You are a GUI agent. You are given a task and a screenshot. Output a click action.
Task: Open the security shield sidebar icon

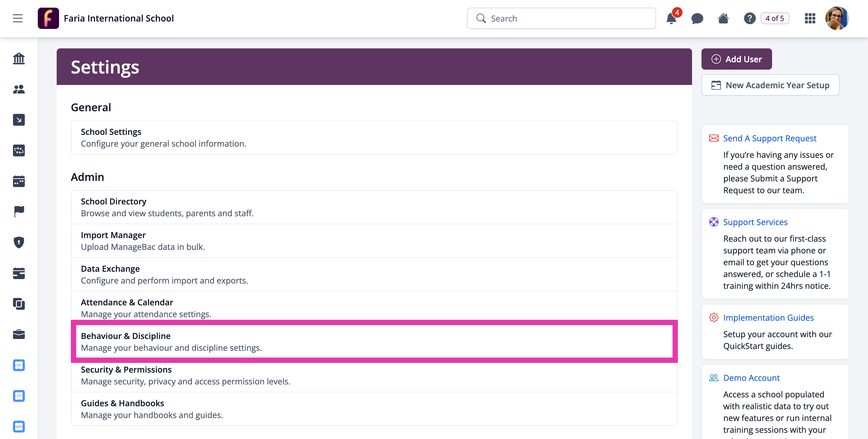point(19,243)
